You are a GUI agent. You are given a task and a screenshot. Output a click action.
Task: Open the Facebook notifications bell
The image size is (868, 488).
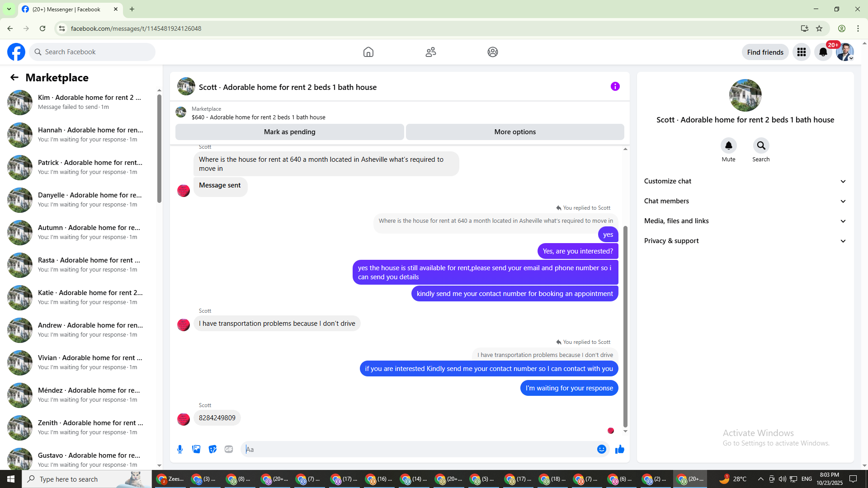click(823, 52)
